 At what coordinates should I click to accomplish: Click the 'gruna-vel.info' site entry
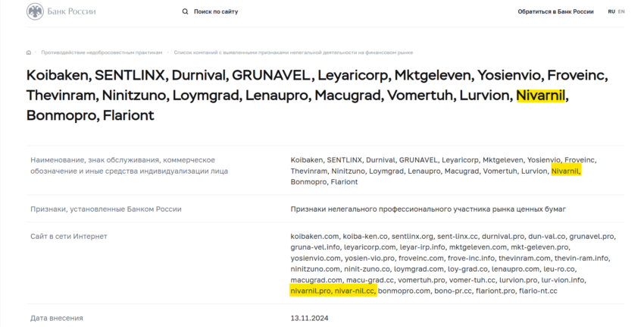315,247
